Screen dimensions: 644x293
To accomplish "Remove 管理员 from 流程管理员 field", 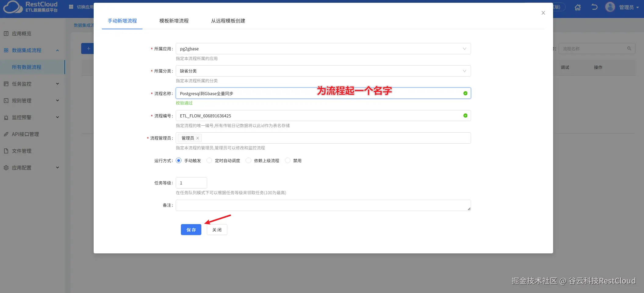I will (197, 138).
